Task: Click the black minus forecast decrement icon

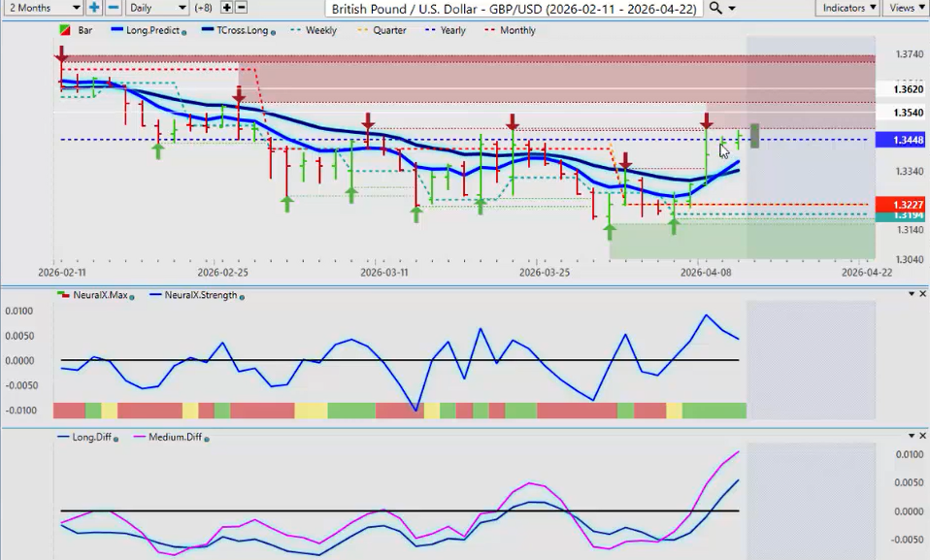Action: tap(241, 8)
